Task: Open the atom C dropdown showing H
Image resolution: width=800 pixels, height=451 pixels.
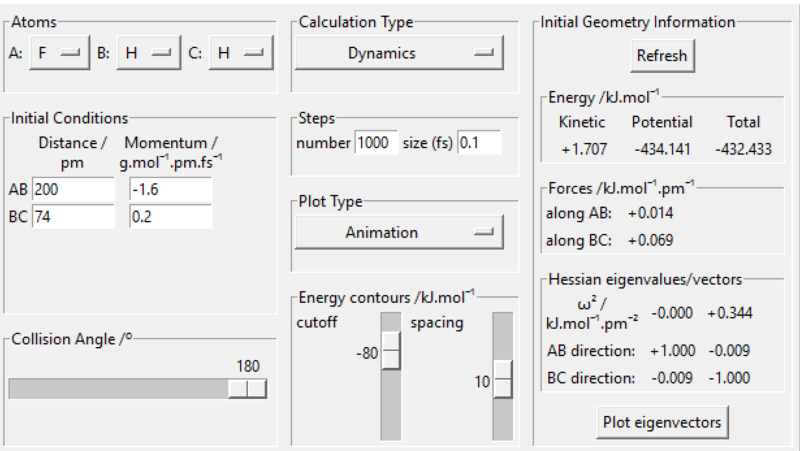Action: [240, 53]
